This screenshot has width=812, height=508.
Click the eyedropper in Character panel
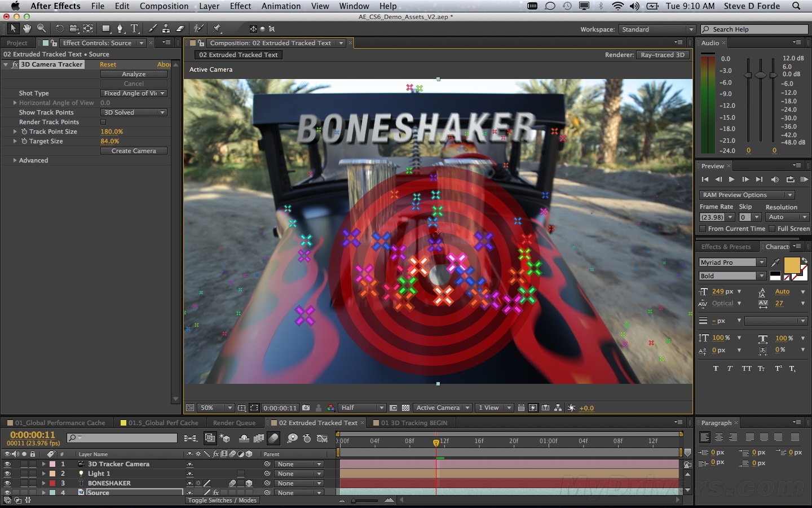pos(776,262)
